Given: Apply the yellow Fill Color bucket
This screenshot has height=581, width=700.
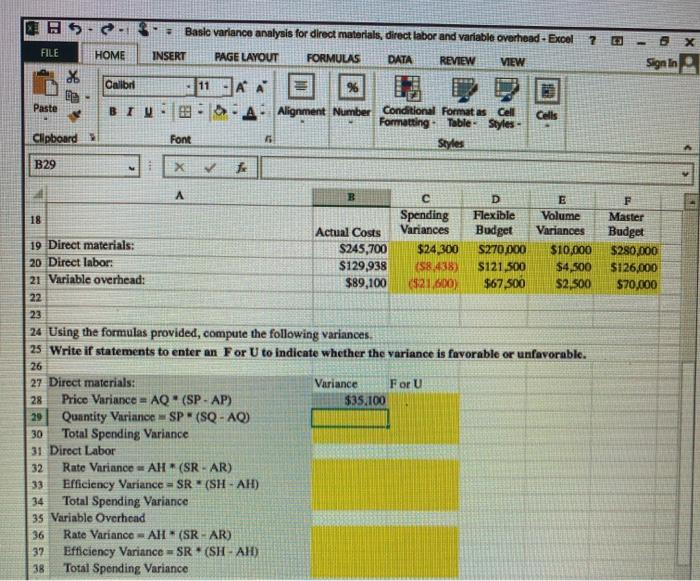Looking at the screenshot, I should (221, 112).
